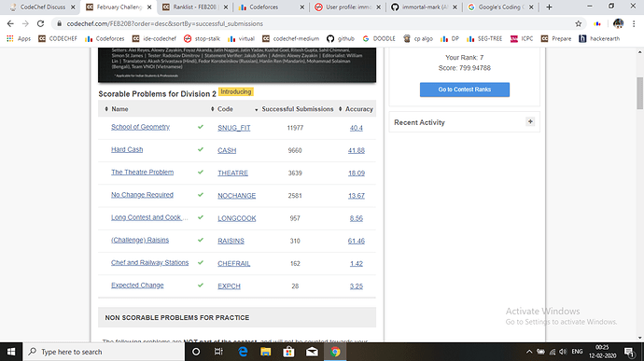The width and height of the screenshot is (644, 361).
Task: Open RAISINS code link
Action: (x=231, y=241)
